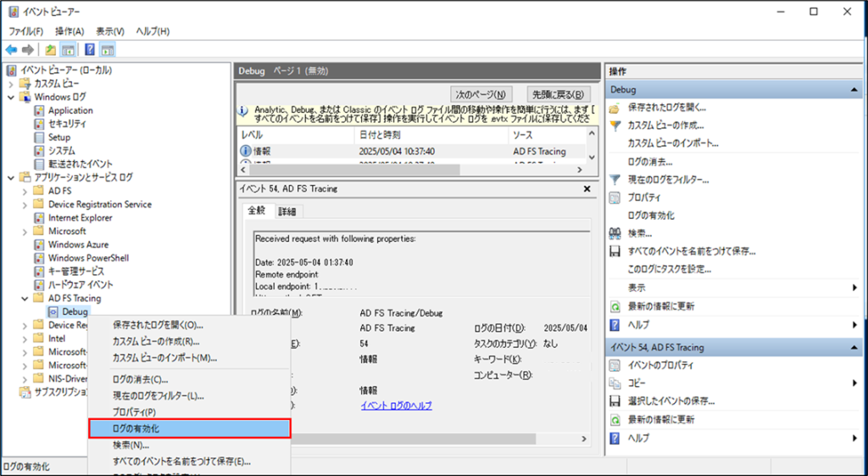Expand the Microsoft folder node
This screenshot has height=476, width=868.
(x=25, y=231)
